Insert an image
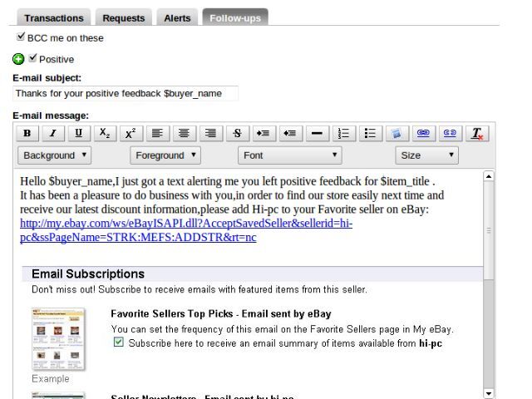 (x=397, y=133)
